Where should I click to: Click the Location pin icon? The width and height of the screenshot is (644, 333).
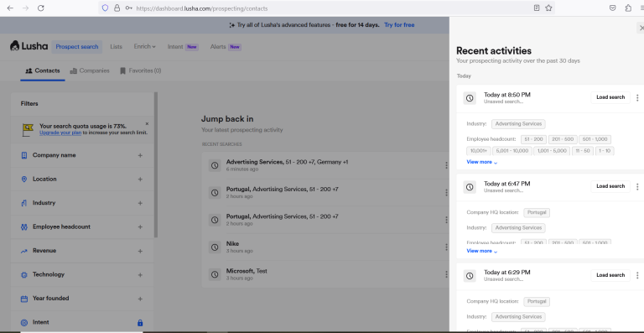[x=24, y=179]
